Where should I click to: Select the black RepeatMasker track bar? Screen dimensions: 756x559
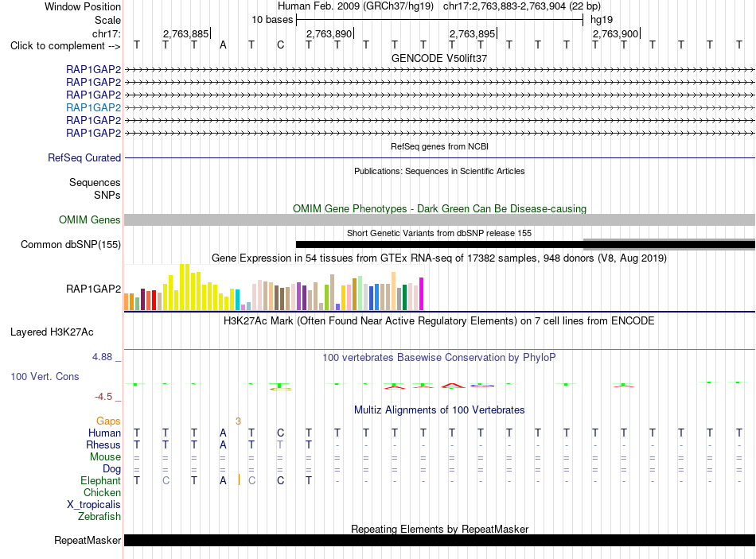tap(439, 540)
